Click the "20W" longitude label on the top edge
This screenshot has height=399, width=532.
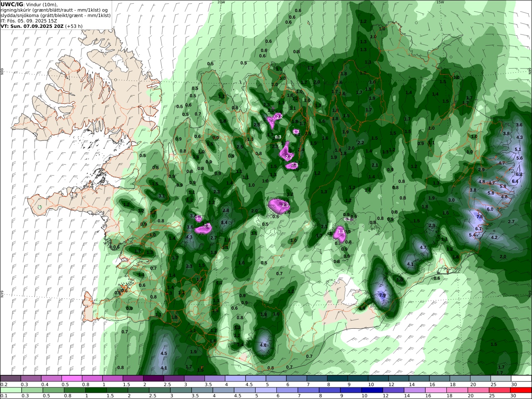[x=221, y=2]
